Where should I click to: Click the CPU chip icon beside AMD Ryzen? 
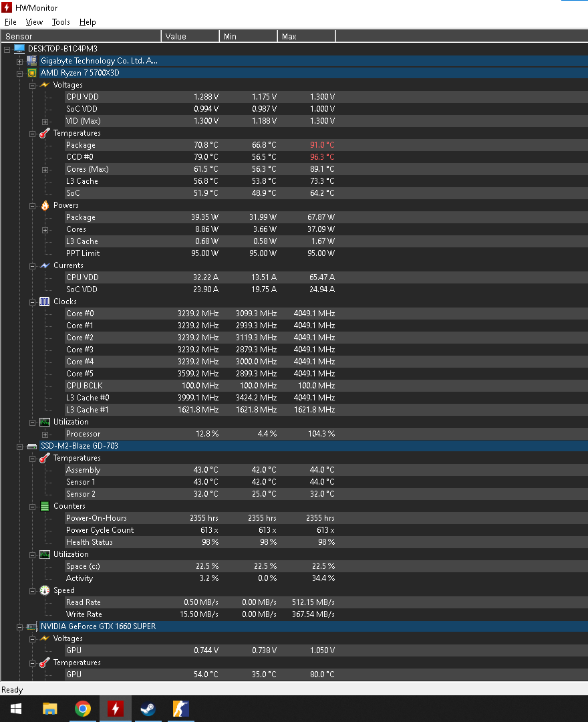[32, 73]
